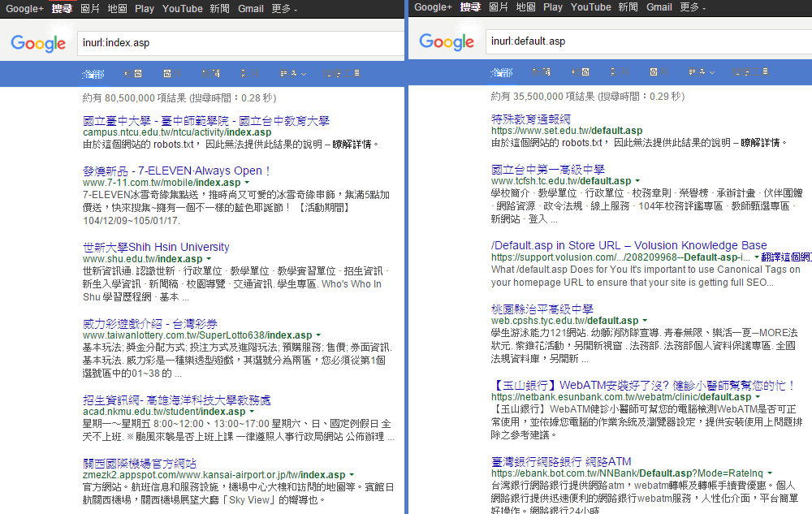The height and width of the screenshot is (514, 812).
Task: Open 搜尋工具 in the default.asp results
Action: pos(749,72)
